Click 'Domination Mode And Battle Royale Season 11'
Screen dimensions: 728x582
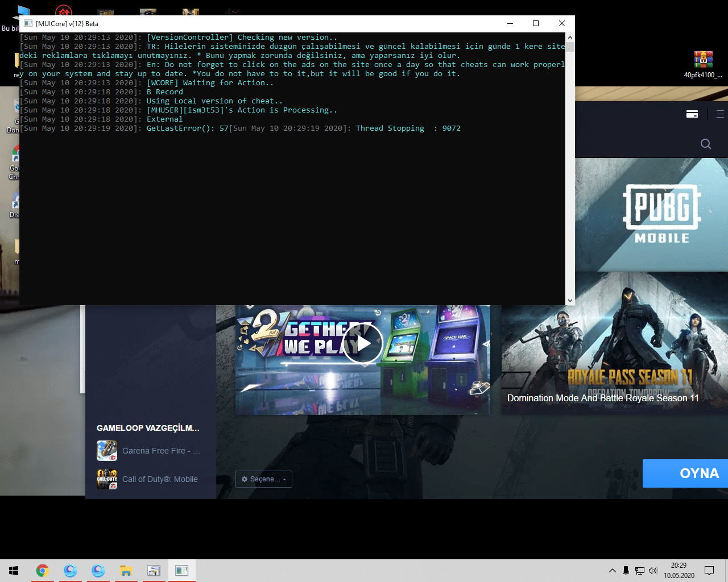click(603, 398)
